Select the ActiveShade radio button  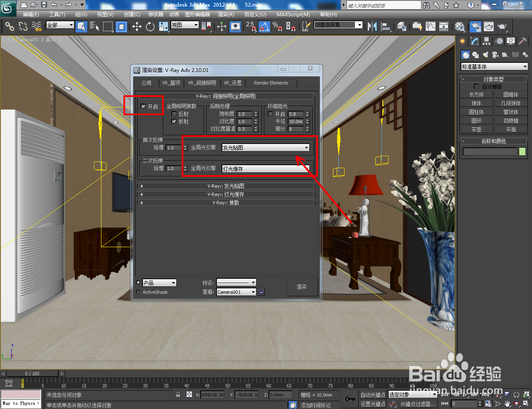pyautogui.click(x=138, y=292)
